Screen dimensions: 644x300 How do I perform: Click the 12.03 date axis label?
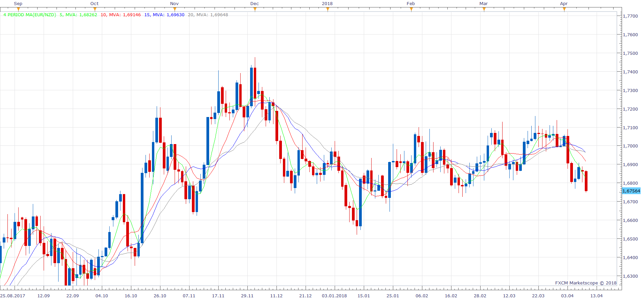(x=509, y=296)
